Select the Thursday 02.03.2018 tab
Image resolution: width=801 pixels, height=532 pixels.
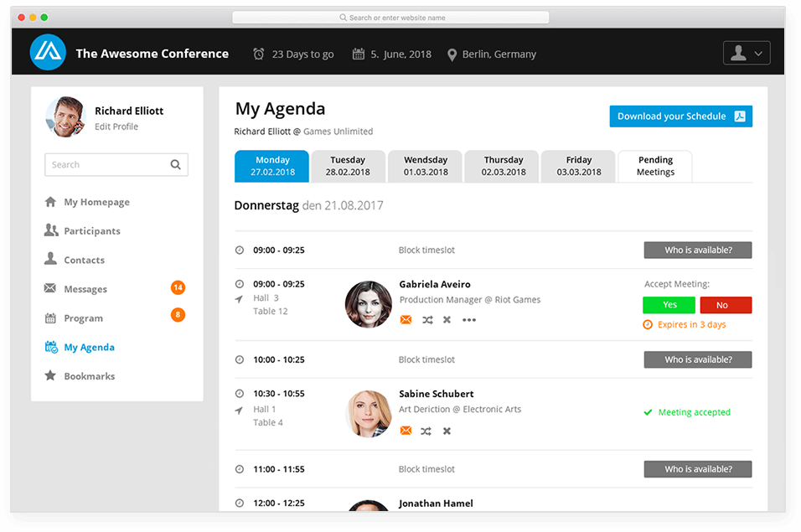coord(504,166)
